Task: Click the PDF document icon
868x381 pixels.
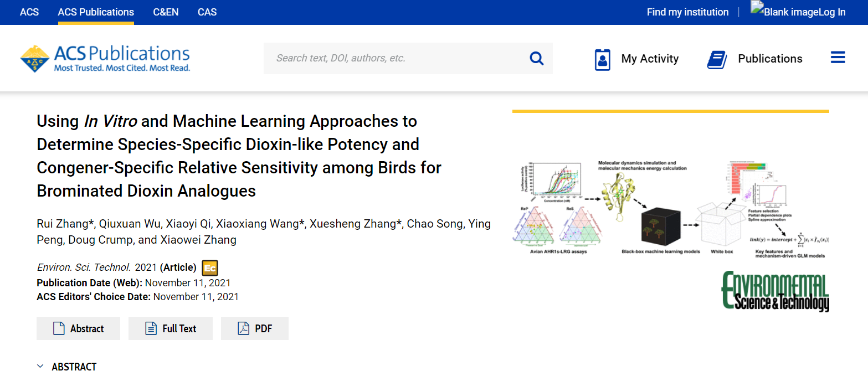Action: 244,328
